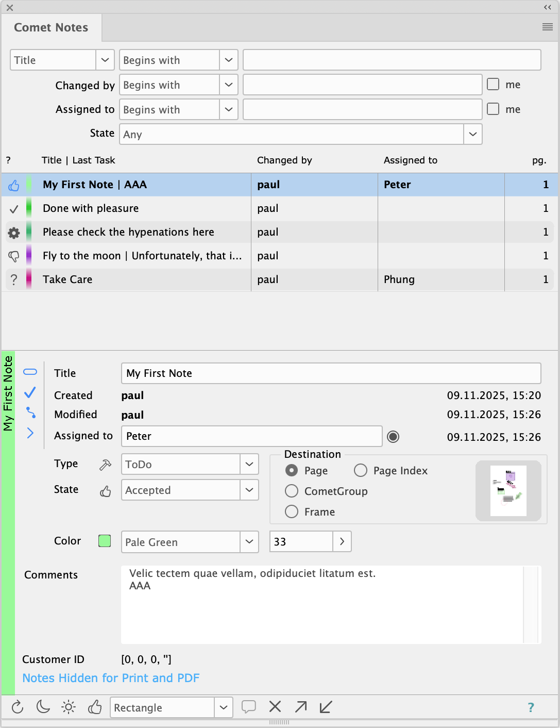Click the sun icon in bottom toolbar
560x728 pixels.
(x=69, y=707)
